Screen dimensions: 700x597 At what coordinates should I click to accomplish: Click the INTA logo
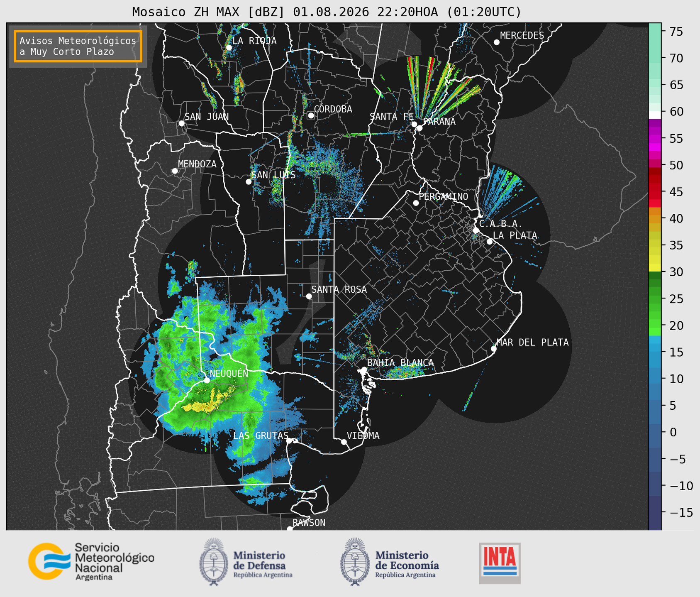[x=500, y=563]
